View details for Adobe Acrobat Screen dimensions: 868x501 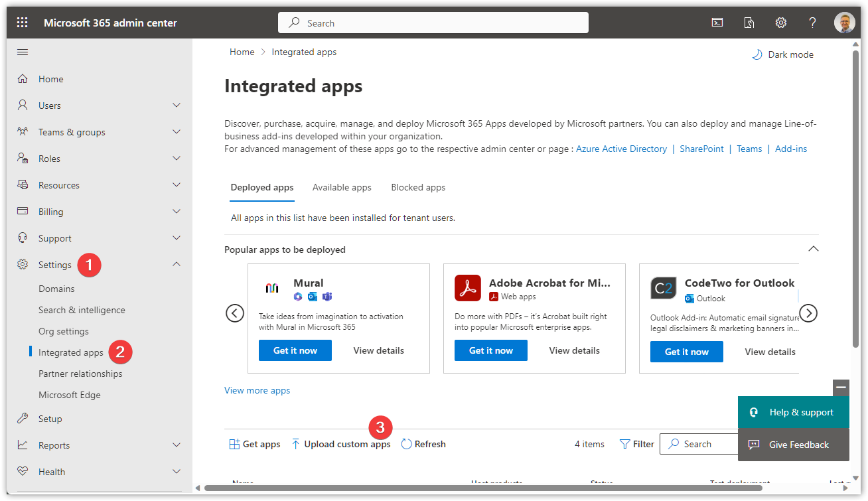click(x=575, y=350)
